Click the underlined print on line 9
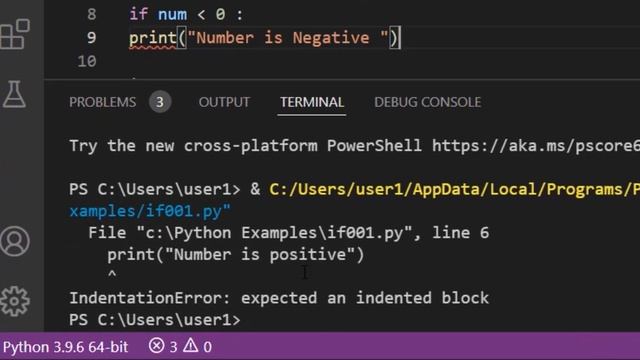640x360 pixels. click(153, 38)
